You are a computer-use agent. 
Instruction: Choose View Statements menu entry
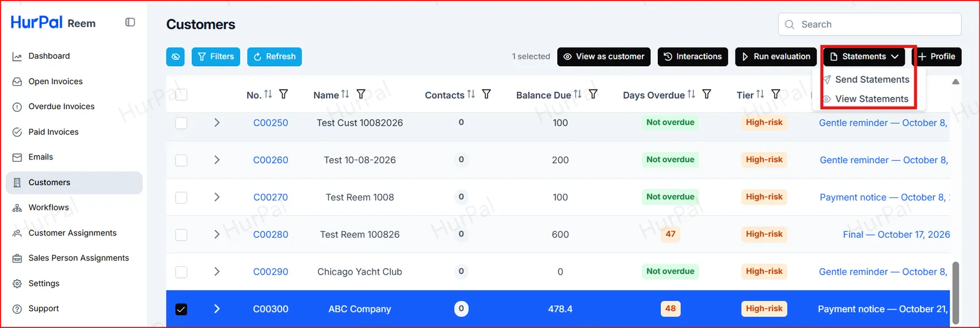click(866, 99)
